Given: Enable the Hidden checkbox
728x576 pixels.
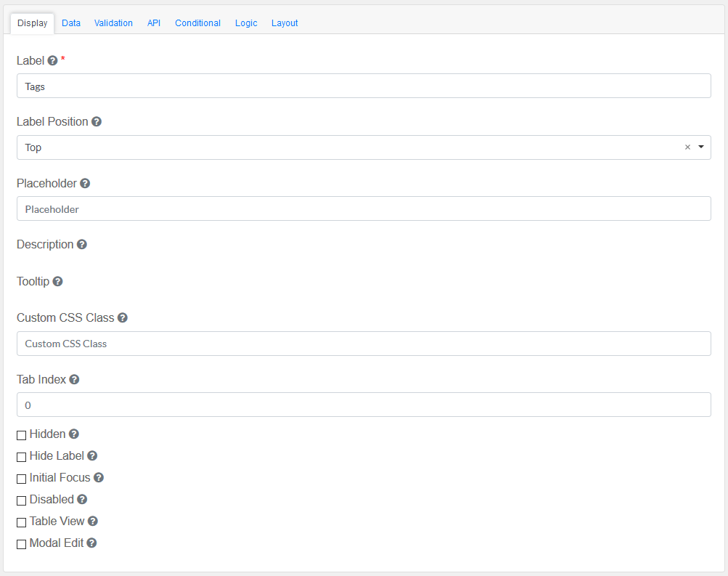Looking at the screenshot, I should pyautogui.click(x=22, y=435).
